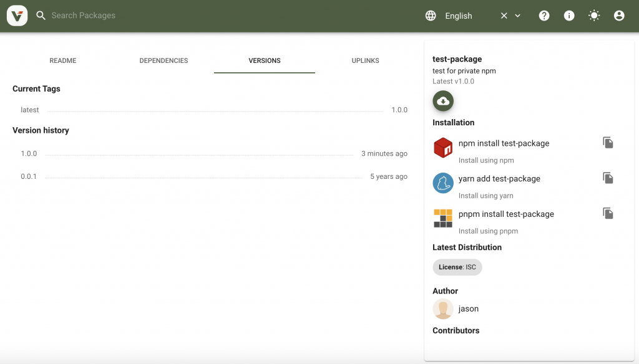Clear the English language selection
The width and height of the screenshot is (639, 364).
click(504, 16)
